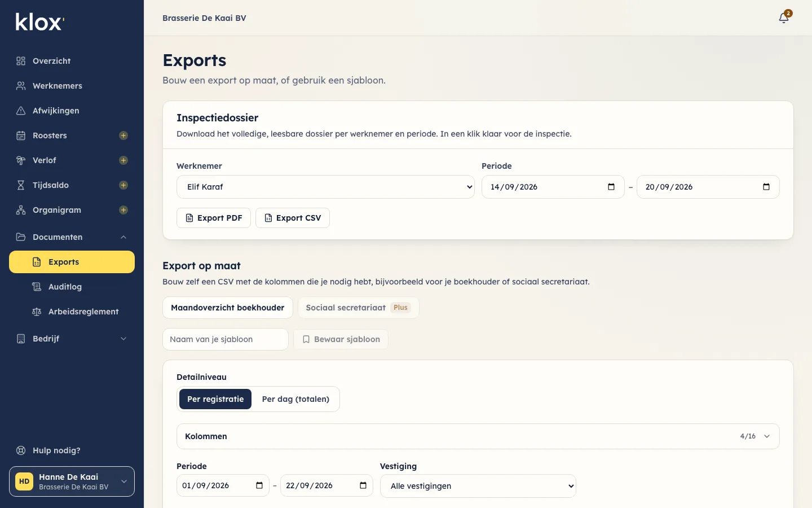Click Export PDF button
Viewport: 812px width, 508px height.
click(214, 218)
